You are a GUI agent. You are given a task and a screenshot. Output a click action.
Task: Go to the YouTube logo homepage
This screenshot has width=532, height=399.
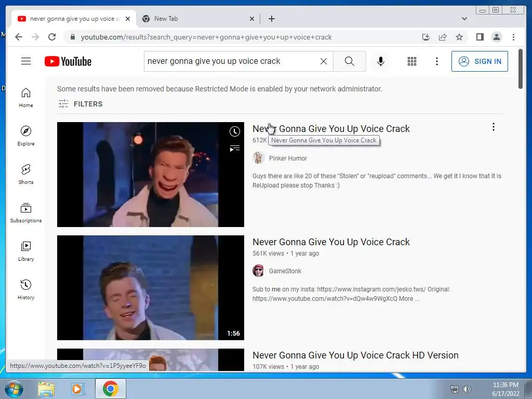tap(68, 61)
